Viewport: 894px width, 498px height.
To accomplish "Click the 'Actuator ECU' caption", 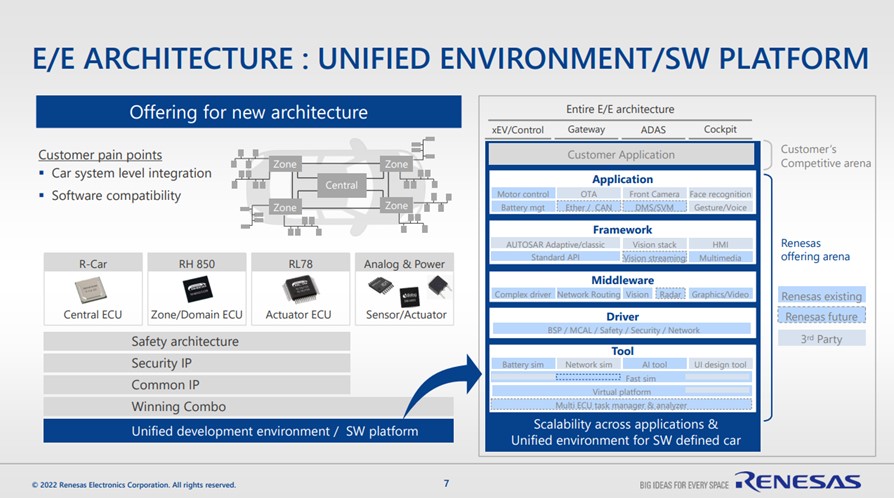I will [298, 314].
